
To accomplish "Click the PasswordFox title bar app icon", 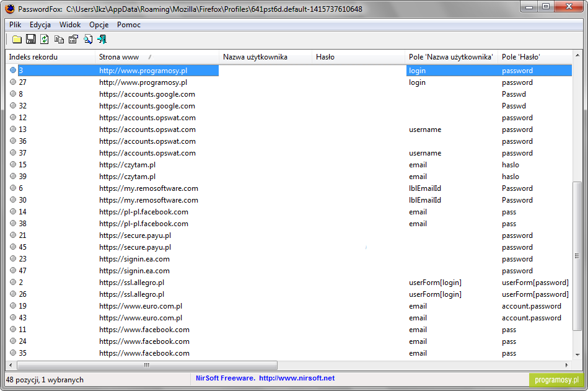I will pos(10,9).
